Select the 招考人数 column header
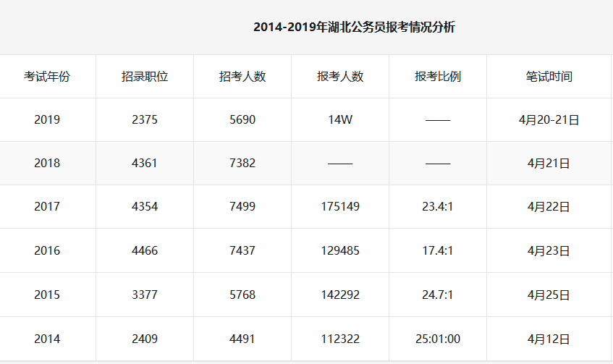The width and height of the screenshot is (613, 364). tap(242, 76)
